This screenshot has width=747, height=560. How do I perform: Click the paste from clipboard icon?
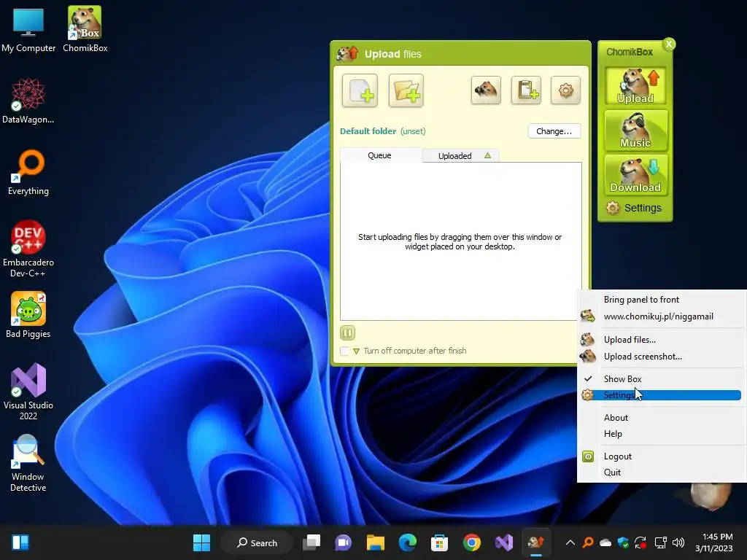click(526, 90)
